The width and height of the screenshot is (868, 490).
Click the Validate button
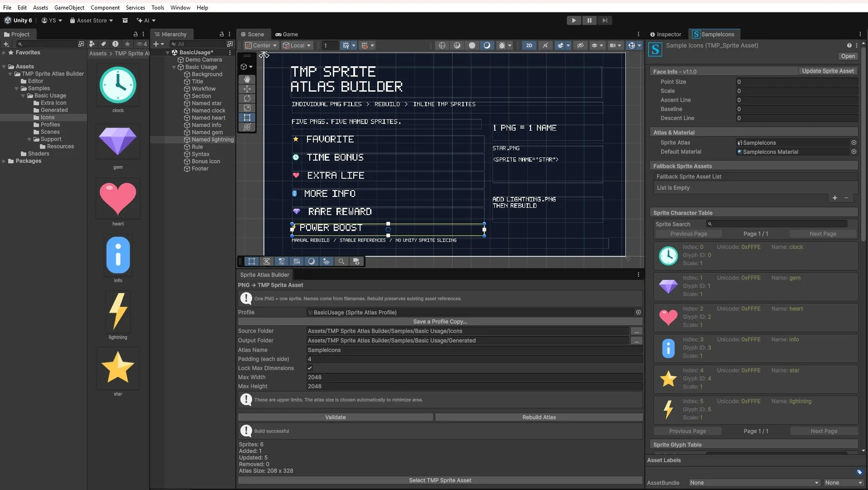coord(335,417)
